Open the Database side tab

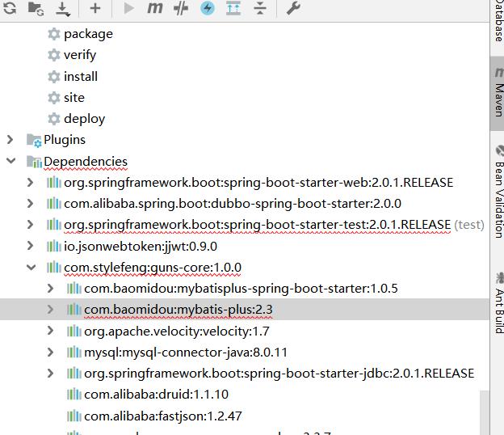click(498, 23)
